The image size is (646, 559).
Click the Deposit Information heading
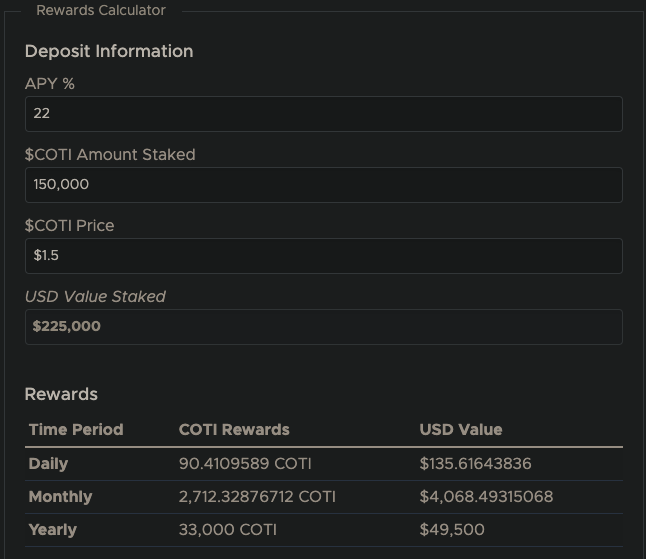click(109, 51)
